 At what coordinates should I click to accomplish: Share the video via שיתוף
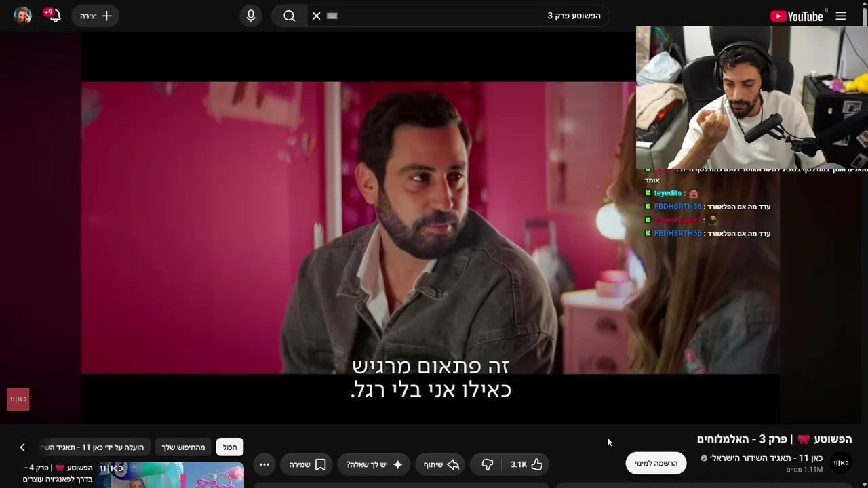[x=441, y=464]
